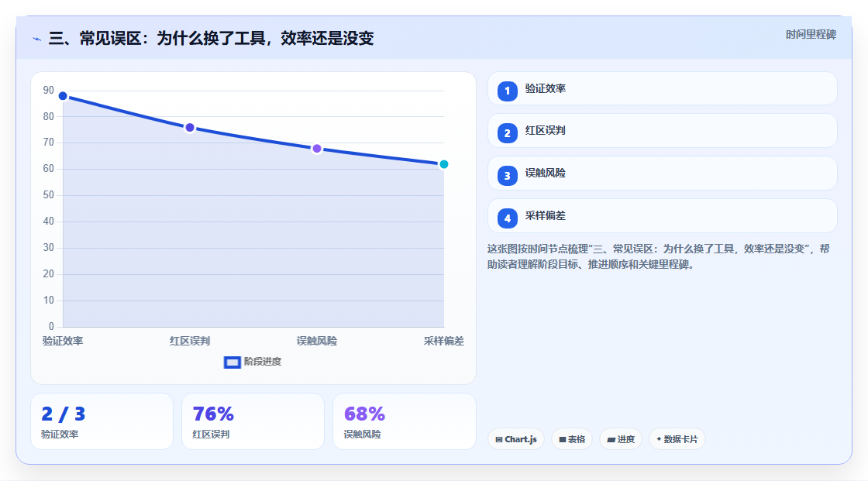Click the description paragraph starting 这张图按时间节点

point(658,257)
